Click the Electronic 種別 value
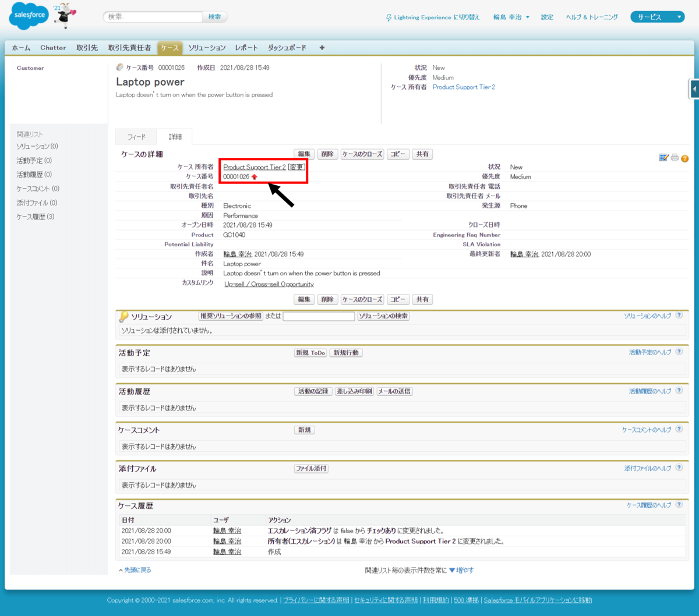Image resolution: width=699 pixels, height=616 pixels. pyautogui.click(x=237, y=206)
